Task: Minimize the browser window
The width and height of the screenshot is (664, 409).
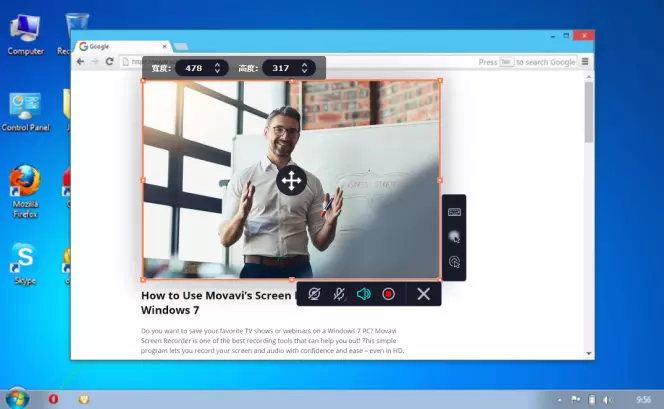Action: pyautogui.click(x=553, y=36)
